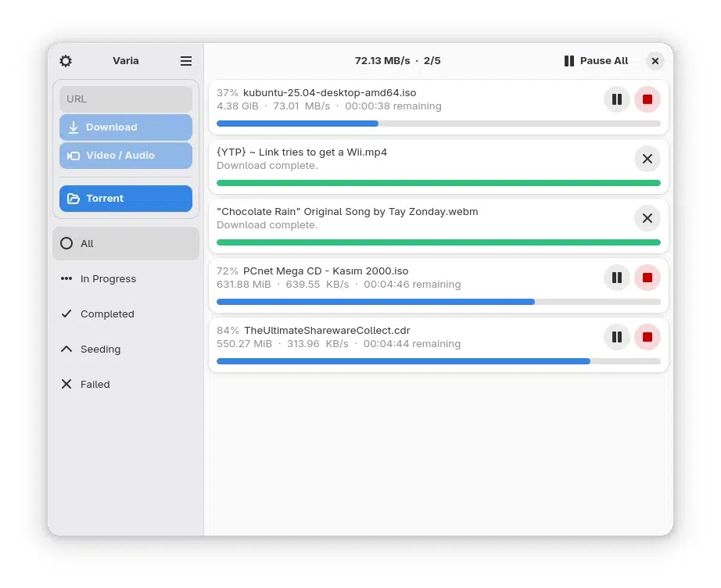Show Failed downloads filter

click(x=126, y=385)
